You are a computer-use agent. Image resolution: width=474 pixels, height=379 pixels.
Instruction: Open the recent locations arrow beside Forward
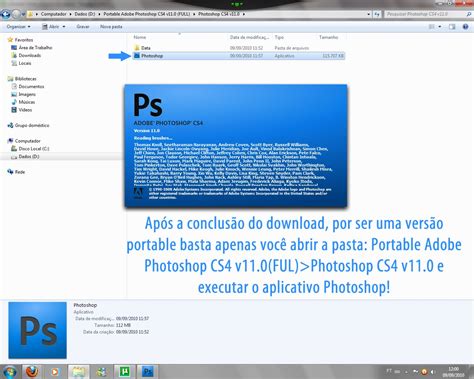23,14
